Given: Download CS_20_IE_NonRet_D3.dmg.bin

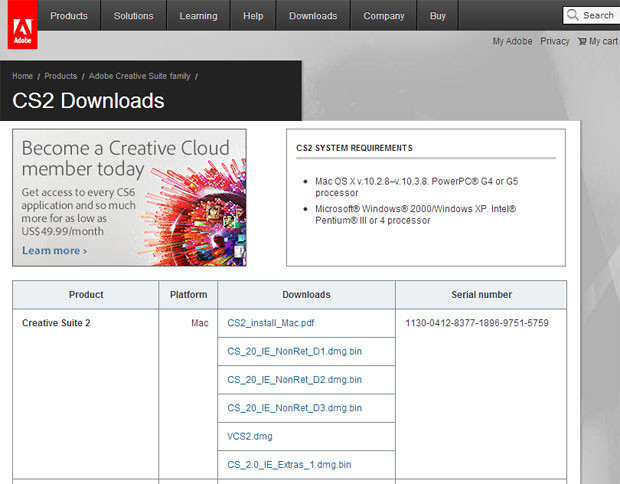Looking at the screenshot, I should pos(294,408).
